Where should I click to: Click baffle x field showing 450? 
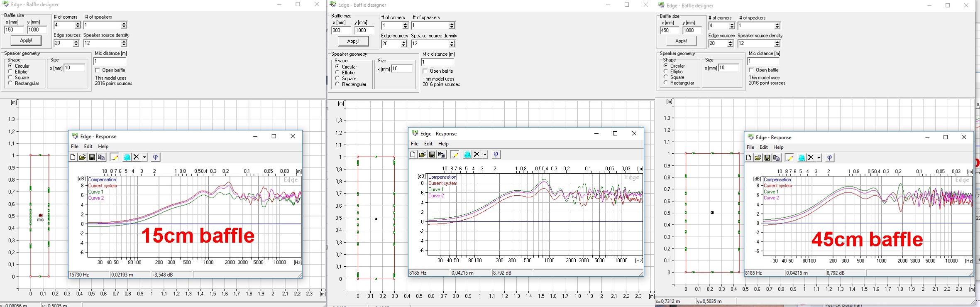click(x=670, y=30)
